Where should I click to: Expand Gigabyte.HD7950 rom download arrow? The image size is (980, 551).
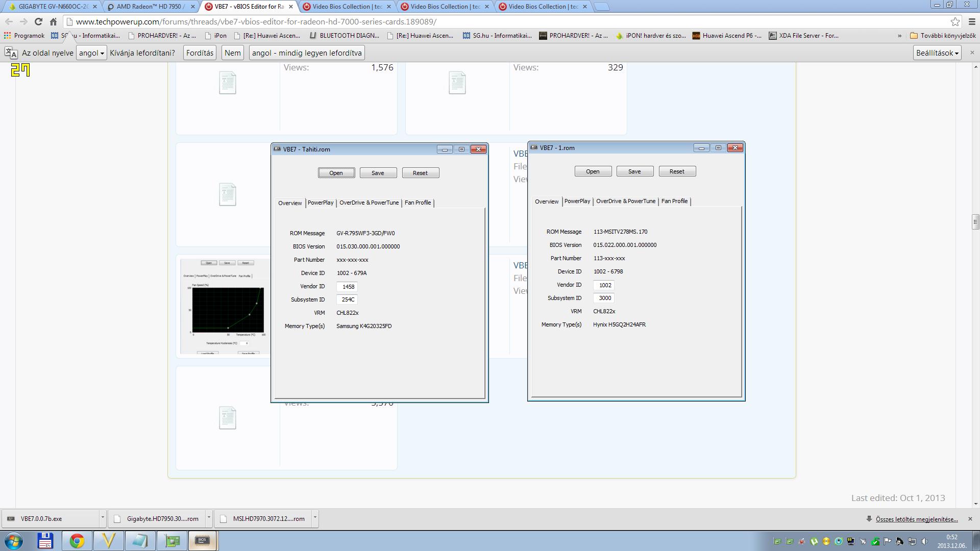point(208,518)
